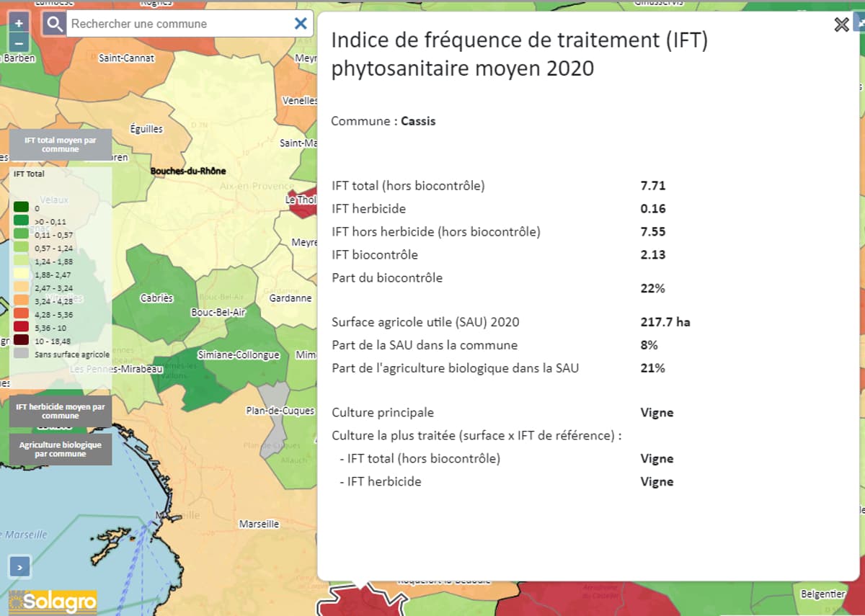Click the grey Sans surface agricole swatch
Viewport: 865px width, 616px height.
tap(22, 354)
